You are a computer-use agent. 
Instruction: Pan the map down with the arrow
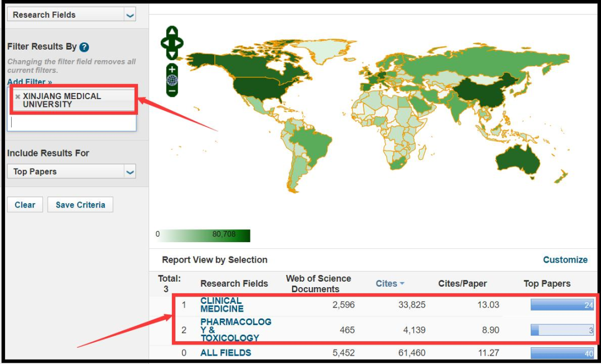(172, 53)
